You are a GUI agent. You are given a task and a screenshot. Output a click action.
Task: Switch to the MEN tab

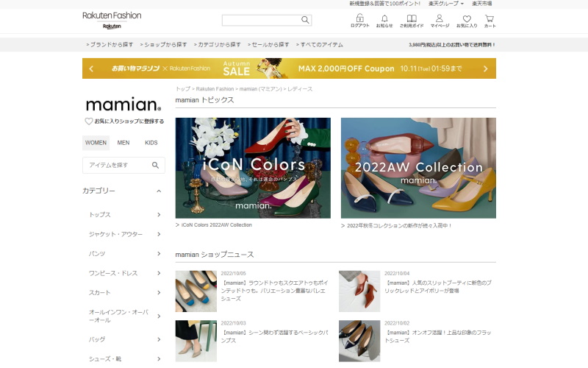click(123, 143)
